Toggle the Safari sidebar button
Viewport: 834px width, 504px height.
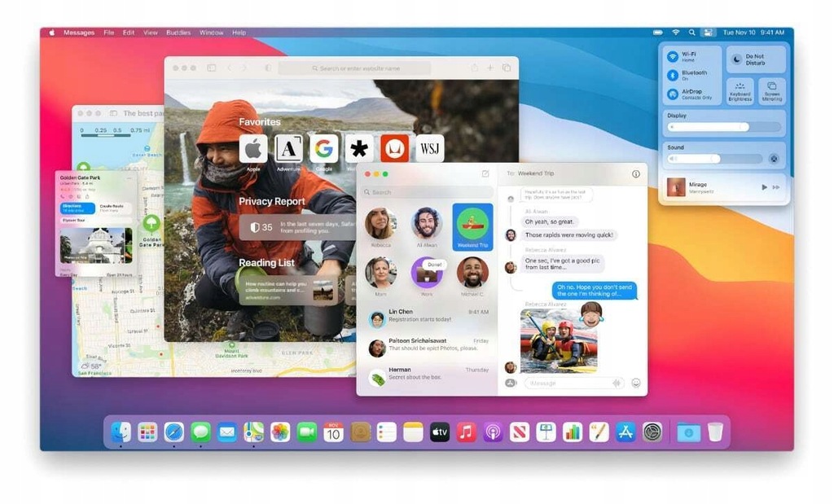211,68
